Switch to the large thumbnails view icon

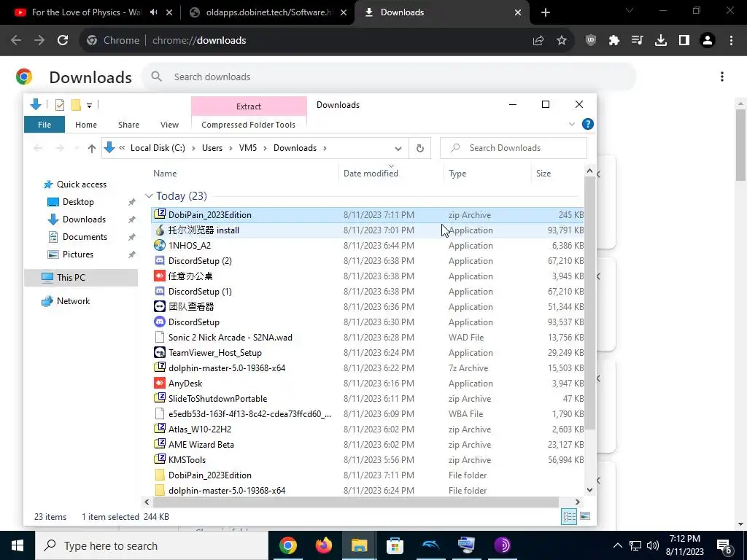(x=585, y=517)
